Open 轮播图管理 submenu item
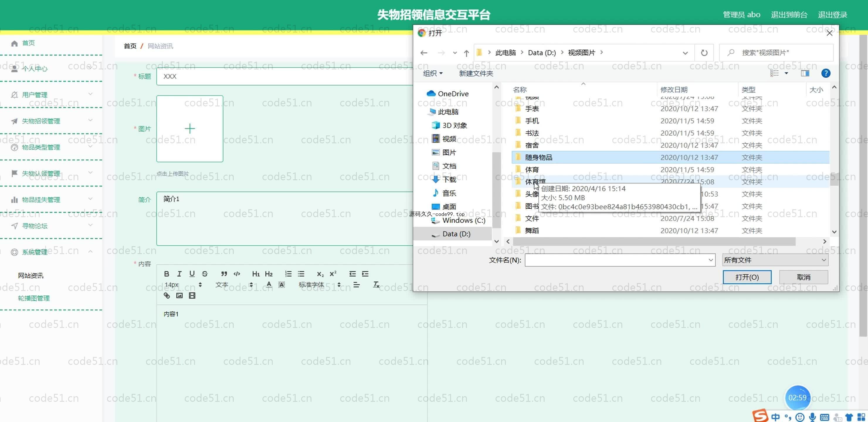This screenshot has height=422, width=868. point(34,298)
